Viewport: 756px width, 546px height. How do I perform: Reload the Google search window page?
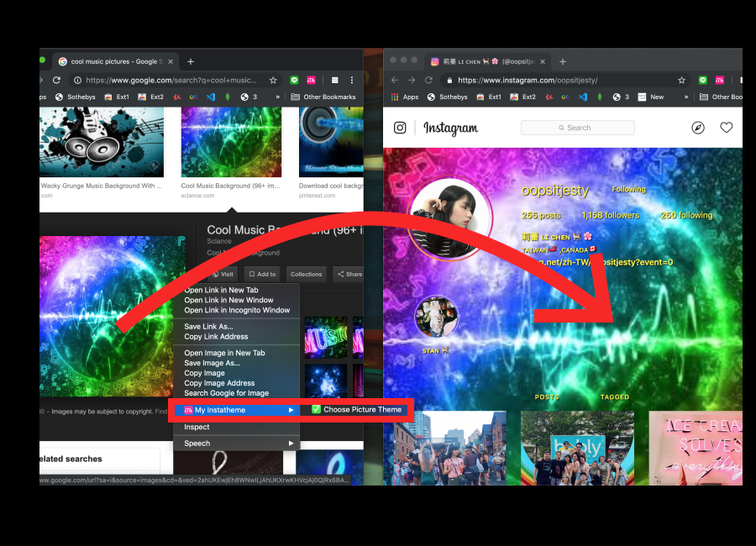click(x=56, y=80)
